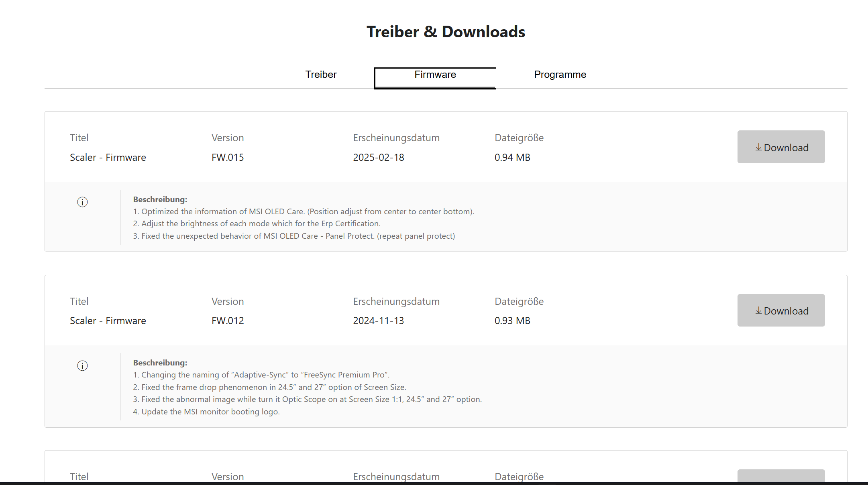The height and width of the screenshot is (485, 868).
Task: Click the Erp Certification brightness description line
Action: [x=257, y=223]
